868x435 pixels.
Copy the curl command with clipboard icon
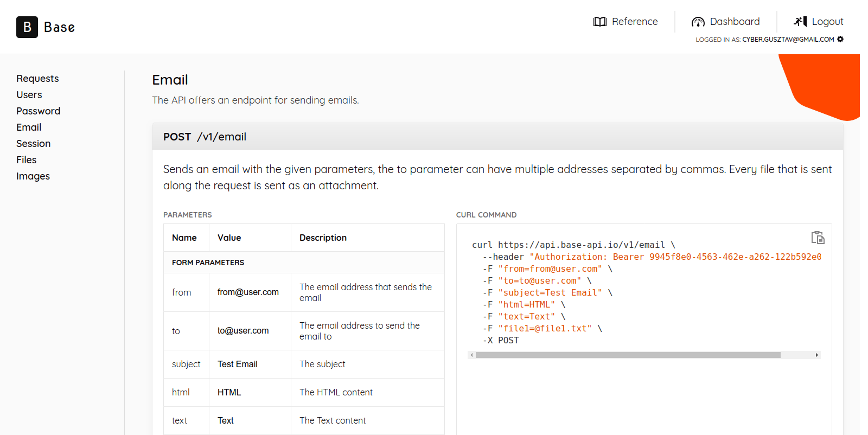[x=818, y=238]
